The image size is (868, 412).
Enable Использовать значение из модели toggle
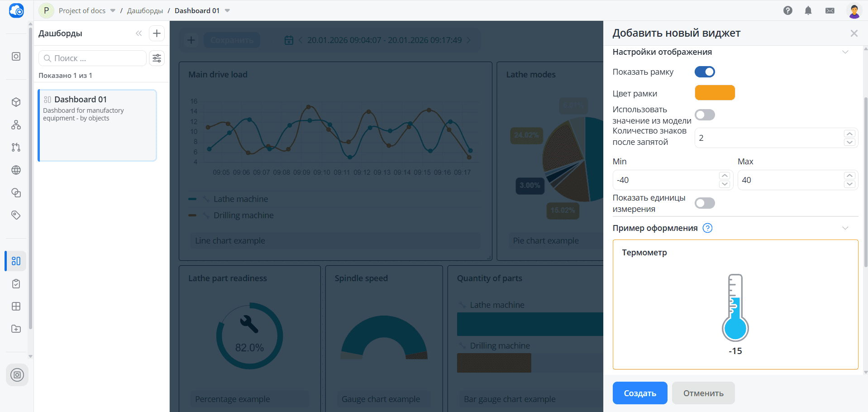[705, 115]
